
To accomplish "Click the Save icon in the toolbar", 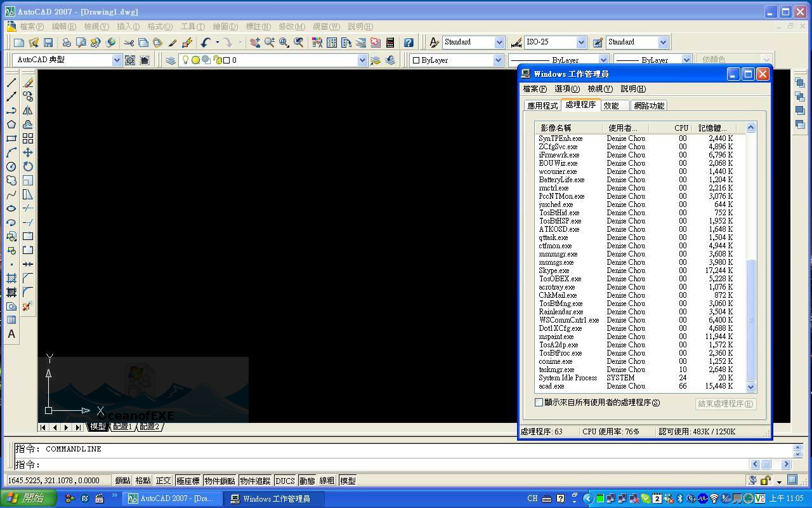I will 48,43.
